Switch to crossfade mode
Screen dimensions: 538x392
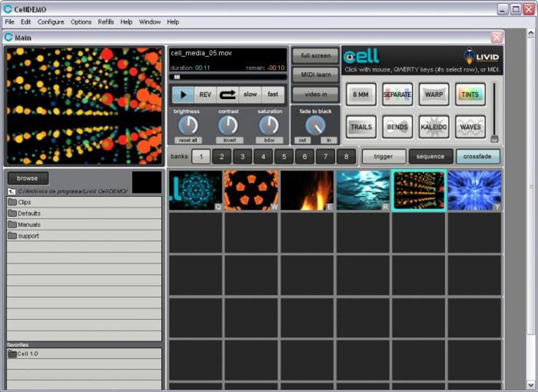[477, 157]
